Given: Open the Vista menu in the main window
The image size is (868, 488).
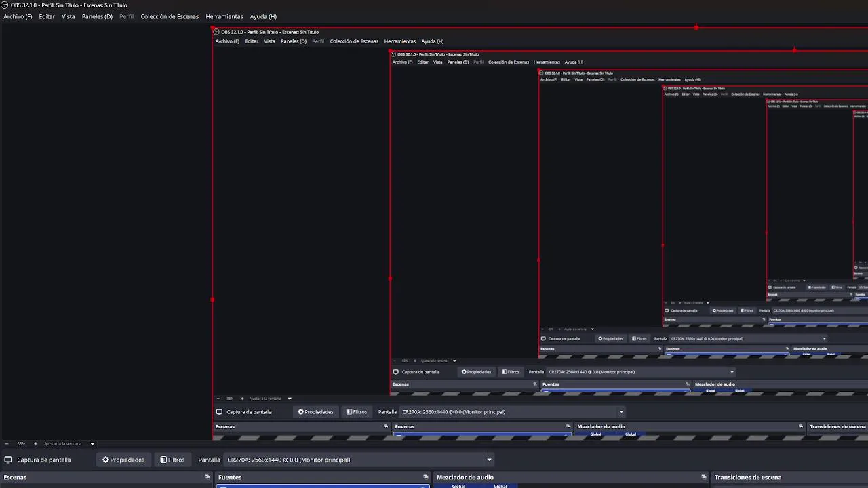Looking at the screenshot, I should [68, 16].
